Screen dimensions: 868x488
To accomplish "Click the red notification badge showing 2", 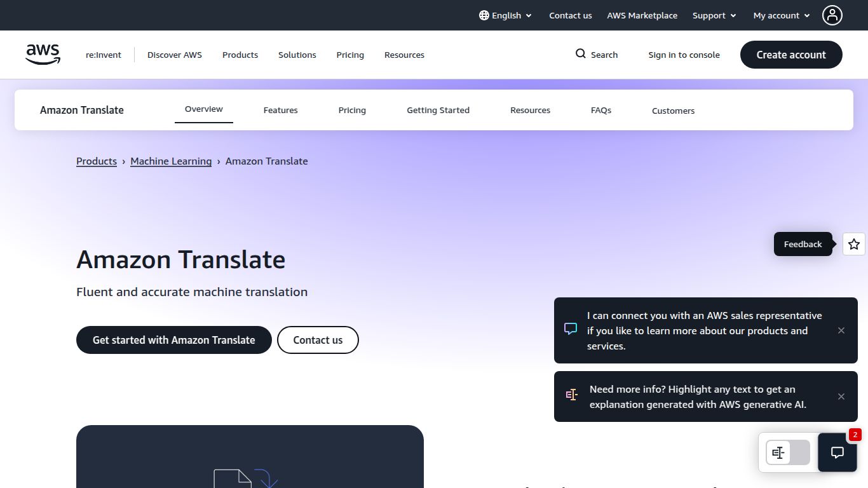I will [855, 435].
